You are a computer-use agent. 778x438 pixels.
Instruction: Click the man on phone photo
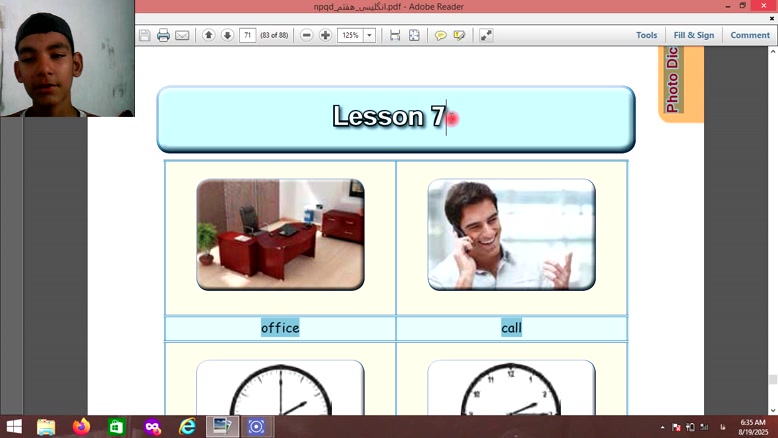pyautogui.click(x=511, y=234)
